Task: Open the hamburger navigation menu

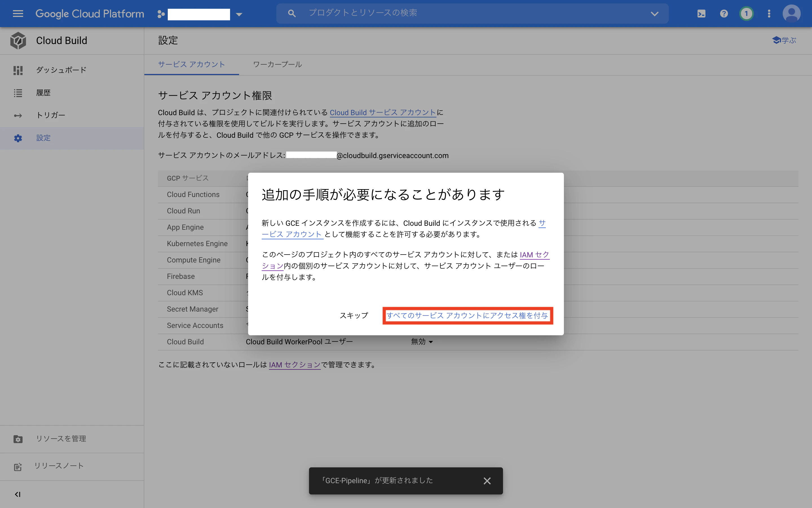Action: point(18,14)
